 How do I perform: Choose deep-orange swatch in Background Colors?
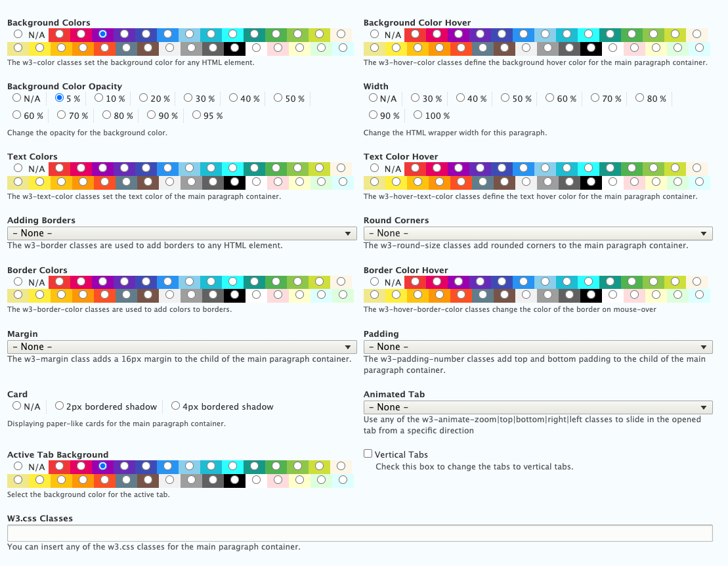[104, 48]
